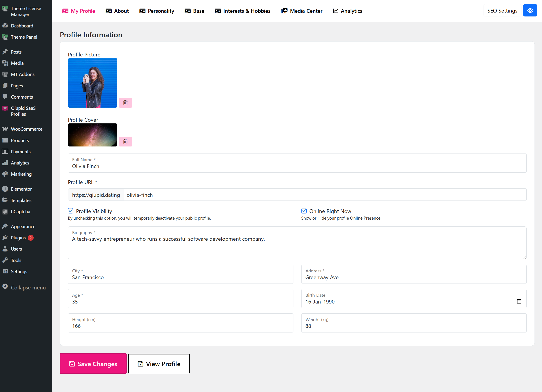Collapse the admin sidebar menu
542x392 pixels.
[28, 287]
